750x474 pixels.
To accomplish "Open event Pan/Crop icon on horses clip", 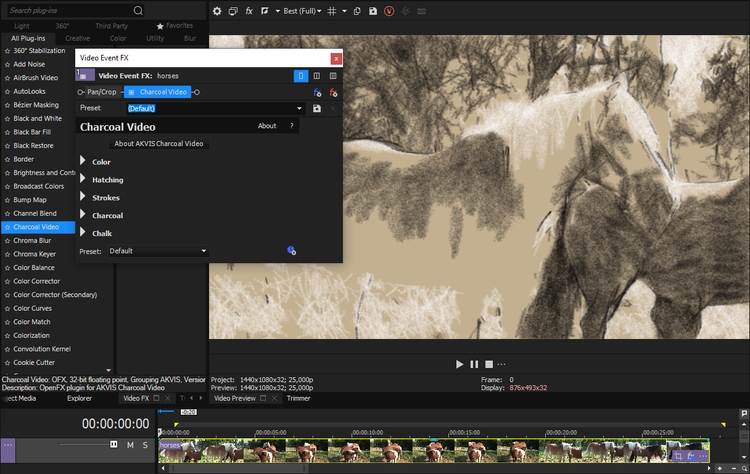I will click(678, 456).
